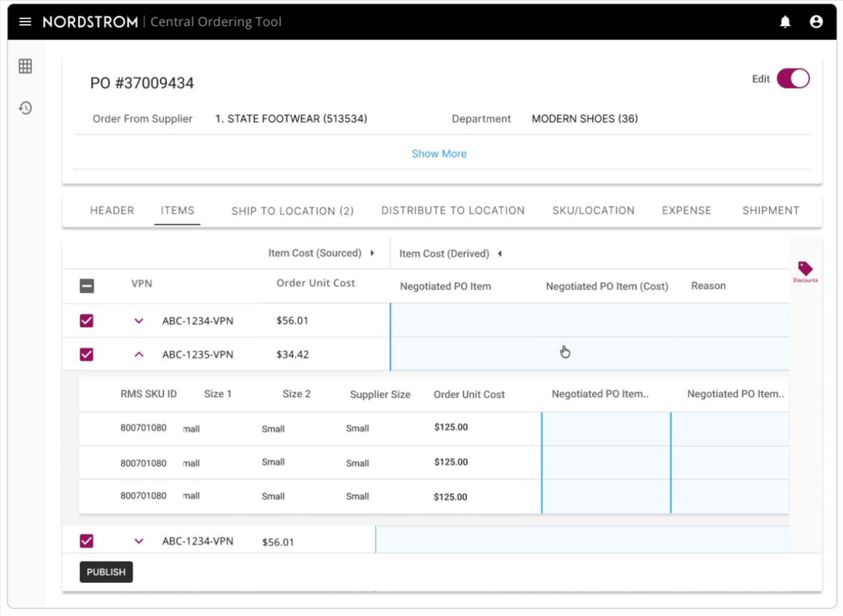The width and height of the screenshot is (843, 616).
Task: Open the SHIP TO LOCATION (2) tab
Action: [293, 211]
